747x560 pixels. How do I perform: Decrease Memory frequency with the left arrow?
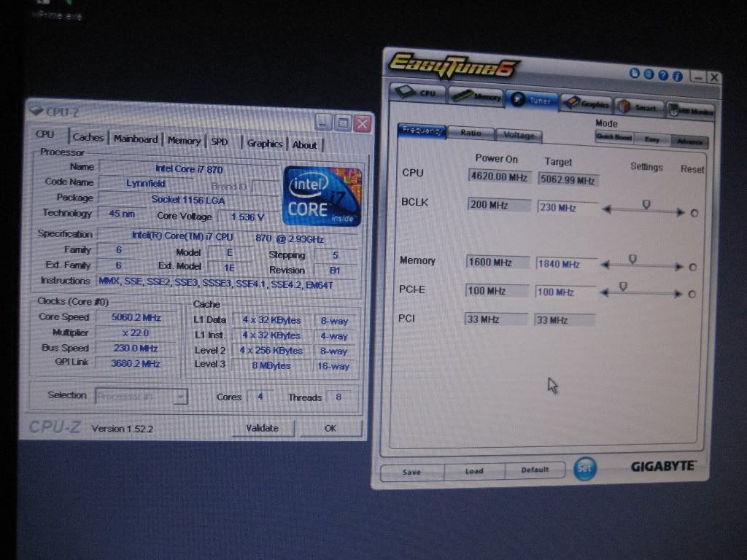point(605,264)
